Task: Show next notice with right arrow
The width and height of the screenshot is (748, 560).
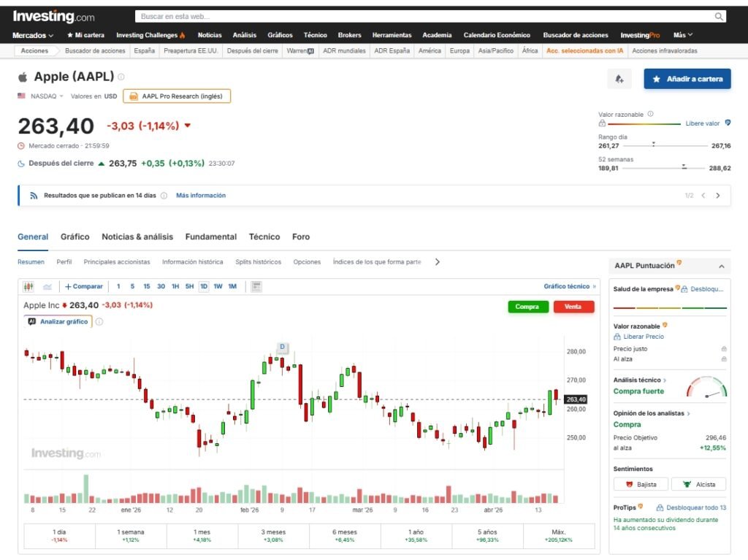Action: [x=718, y=196]
